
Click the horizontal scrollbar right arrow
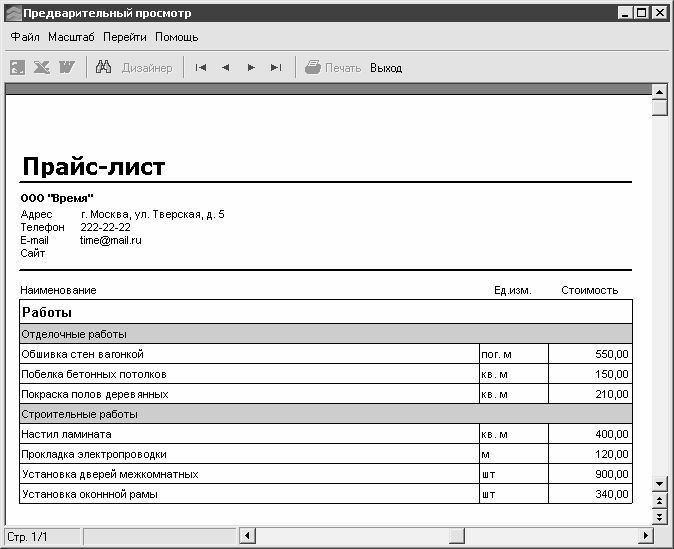(646, 536)
